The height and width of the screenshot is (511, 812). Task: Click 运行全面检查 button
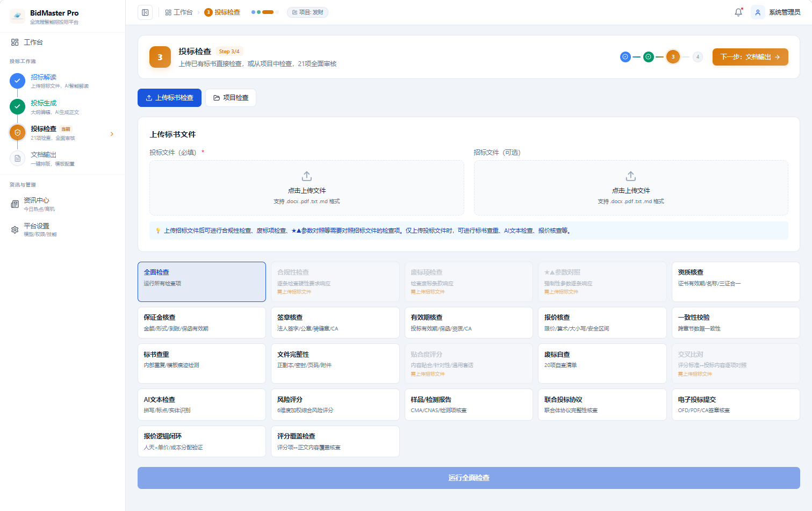pyautogui.click(x=469, y=478)
